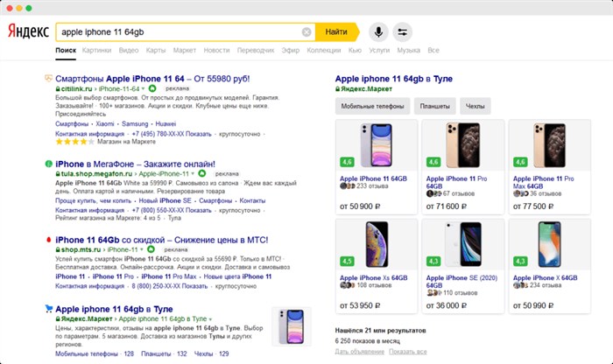
Task: Open the Переводчик tab
Action: point(256,51)
